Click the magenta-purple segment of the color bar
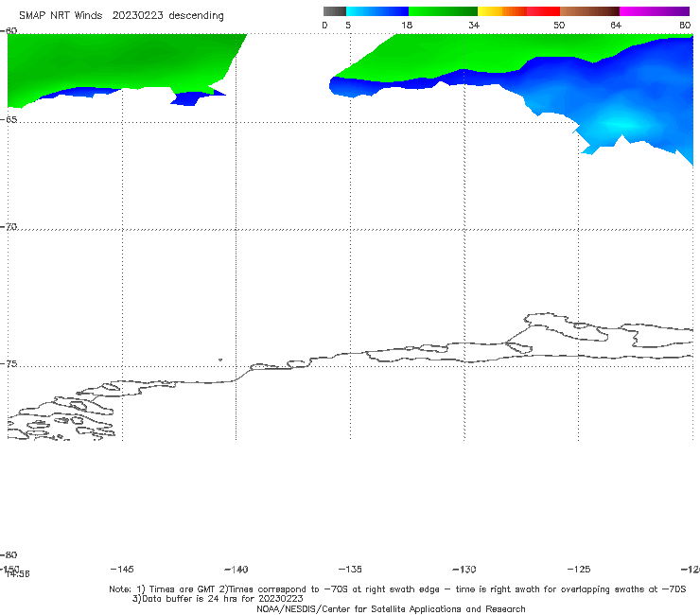This screenshot has width=700, height=615. (x=655, y=11)
